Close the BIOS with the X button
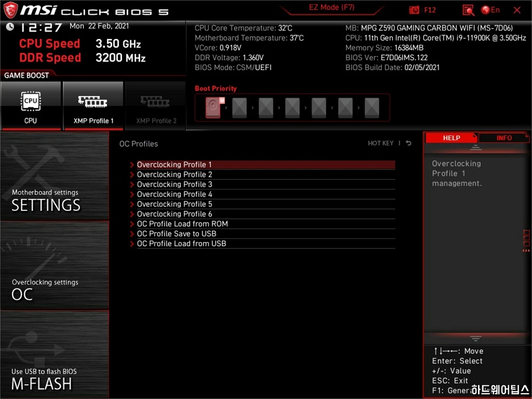The height and width of the screenshot is (399, 532). (x=517, y=10)
